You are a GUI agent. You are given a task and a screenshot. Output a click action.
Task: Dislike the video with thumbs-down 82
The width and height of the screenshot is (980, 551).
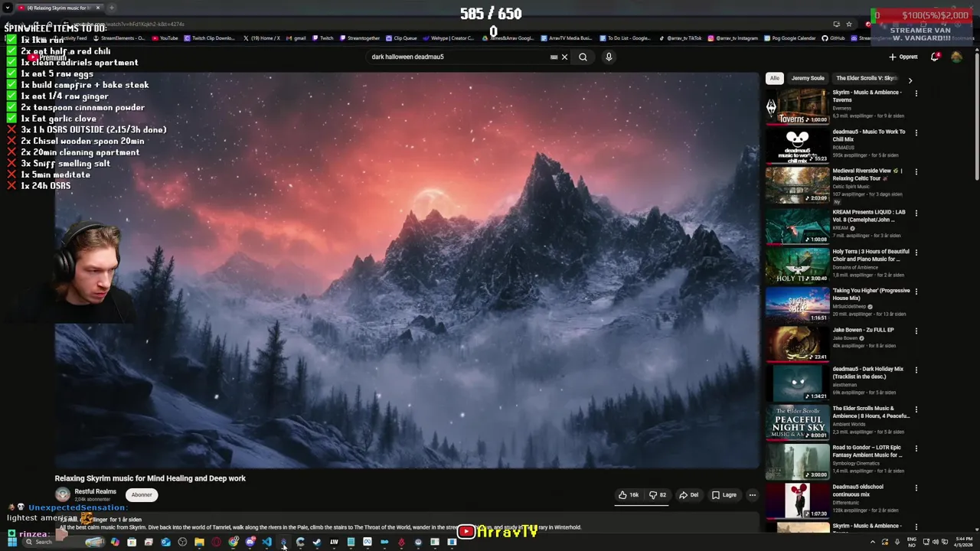tap(658, 495)
